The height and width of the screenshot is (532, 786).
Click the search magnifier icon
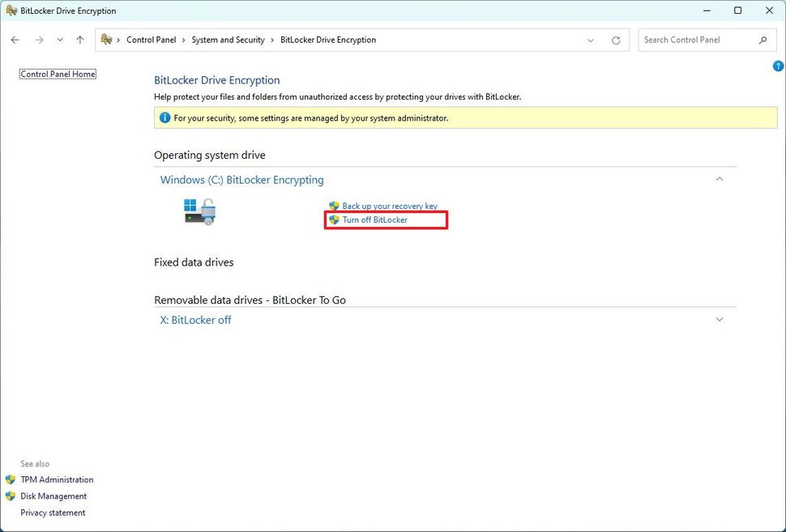763,39
